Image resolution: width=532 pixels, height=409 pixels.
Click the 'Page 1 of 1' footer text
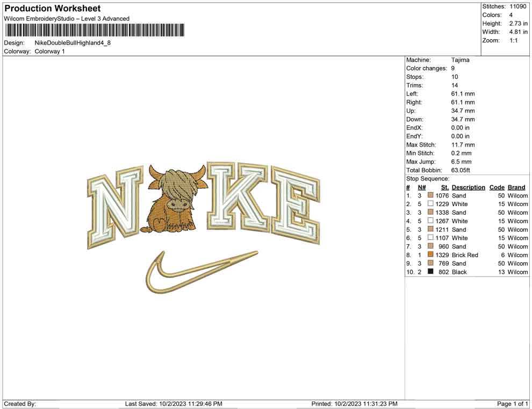point(512,404)
